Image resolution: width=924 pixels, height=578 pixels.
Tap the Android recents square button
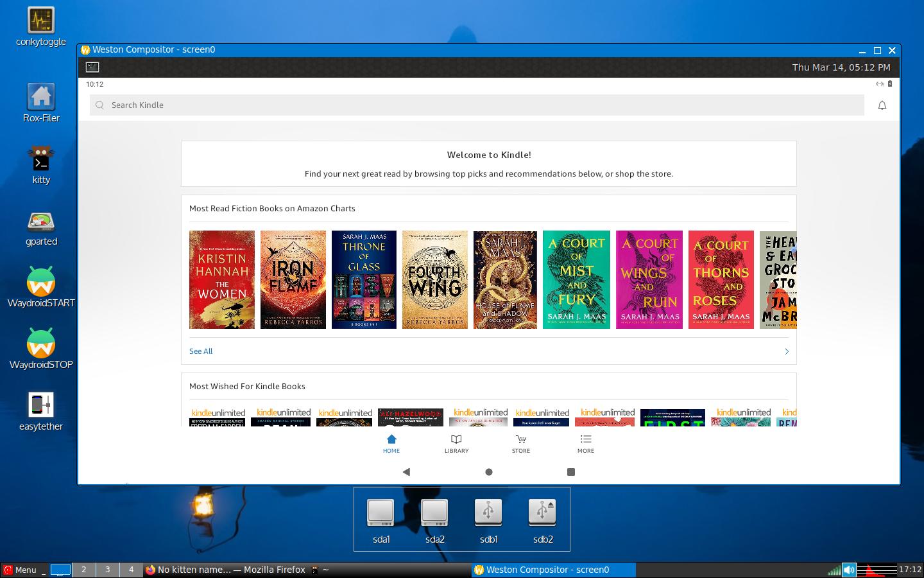click(x=571, y=472)
